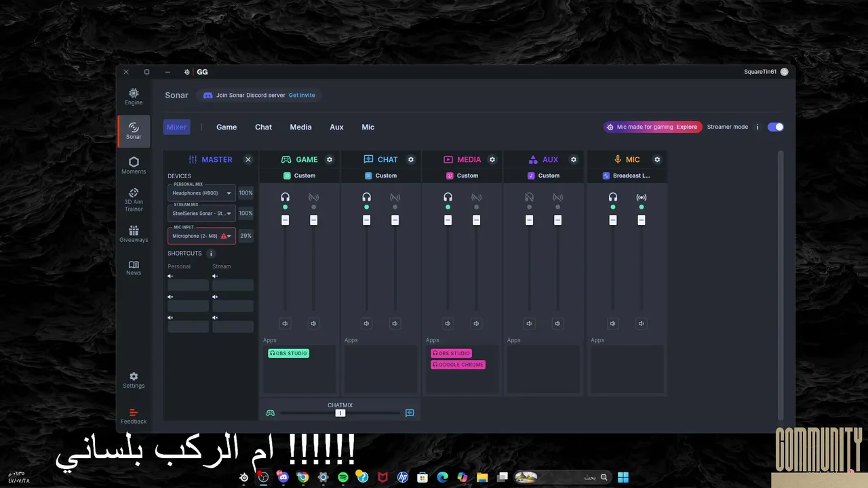Click the GOOGLE CHROME tag in MEDIA apps
Image resolution: width=868 pixels, height=488 pixels.
[458, 365]
